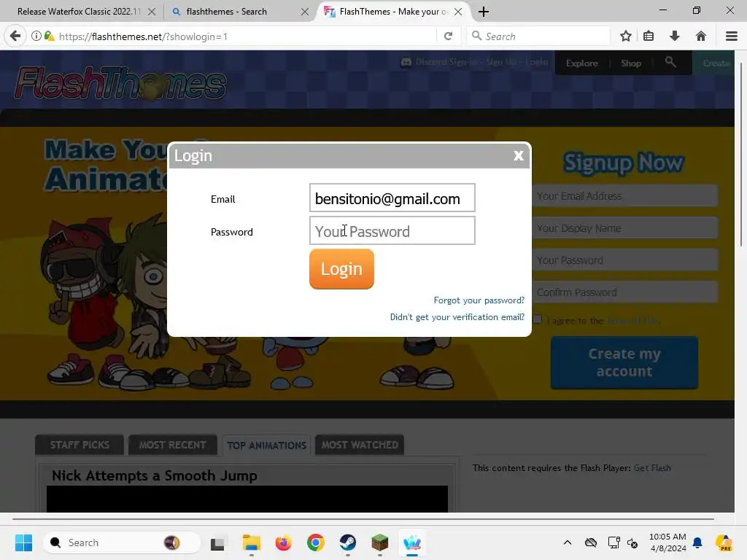The image size is (747, 560).
Task: Click the site search magnifier icon
Action: (x=670, y=62)
